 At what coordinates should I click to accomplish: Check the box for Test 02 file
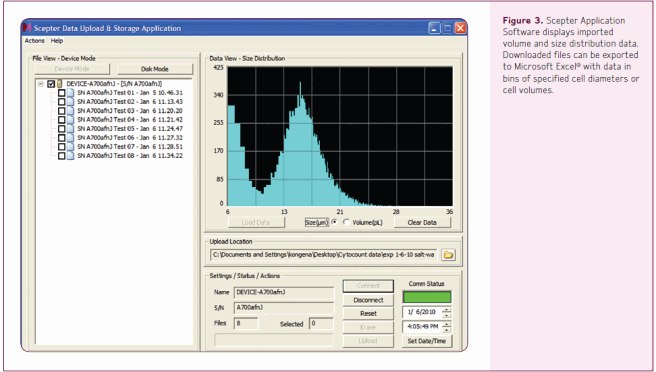(62, 102)
